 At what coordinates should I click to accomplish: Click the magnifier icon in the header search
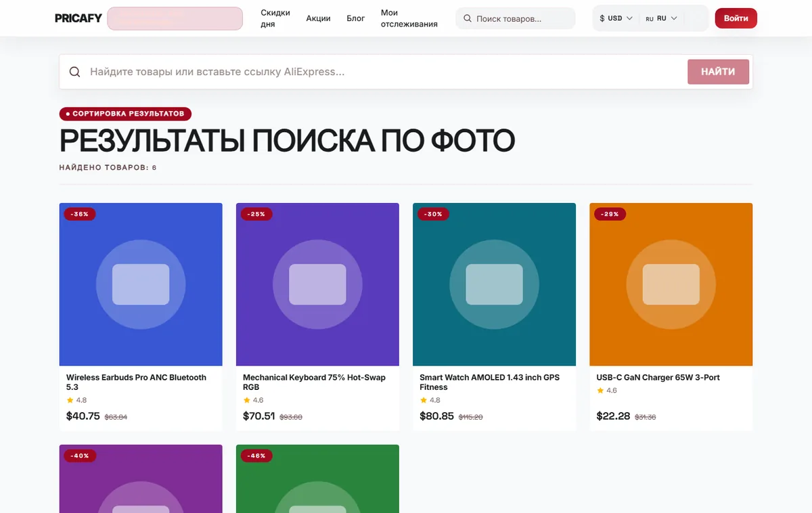click(x=467, y=18)
